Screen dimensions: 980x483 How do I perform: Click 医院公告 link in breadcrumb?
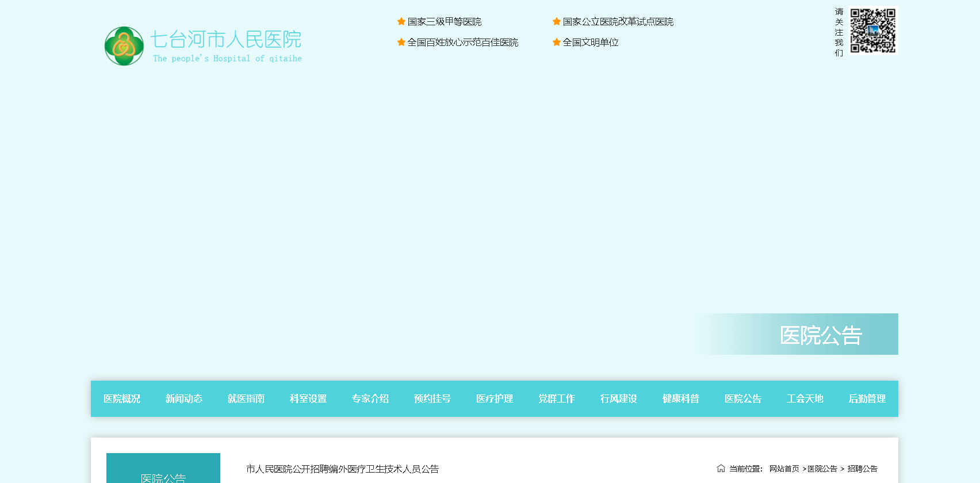(822, 469)
